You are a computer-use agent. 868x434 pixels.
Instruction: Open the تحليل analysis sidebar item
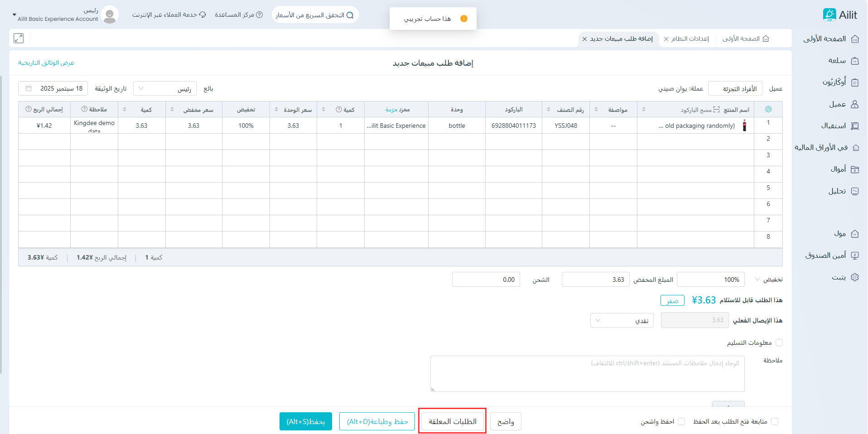(843, 191)
